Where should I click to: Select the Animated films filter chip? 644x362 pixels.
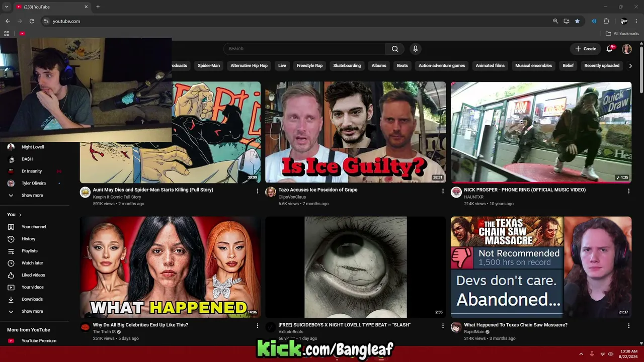490,66
